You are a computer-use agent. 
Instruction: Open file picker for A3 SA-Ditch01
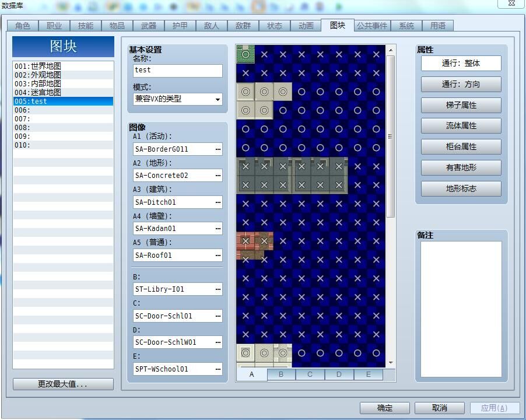point(218,202)
